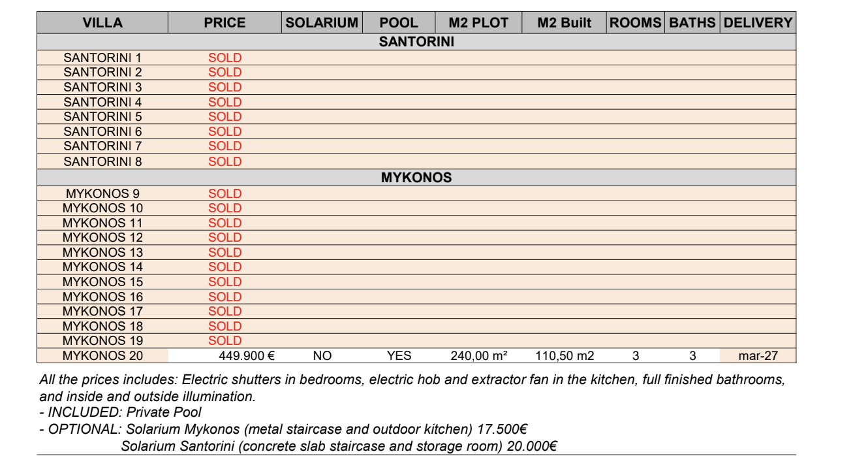Image resolution: width=868 pixels, height=456 pixels.
Task: Select the SANTORINI section header row
Action: pyautogui.click(x=416, y=42)
